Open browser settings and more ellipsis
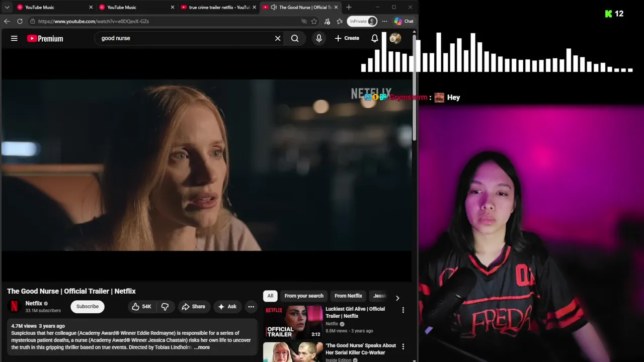This screenshot has width=644, height=362. coord(384,21)
